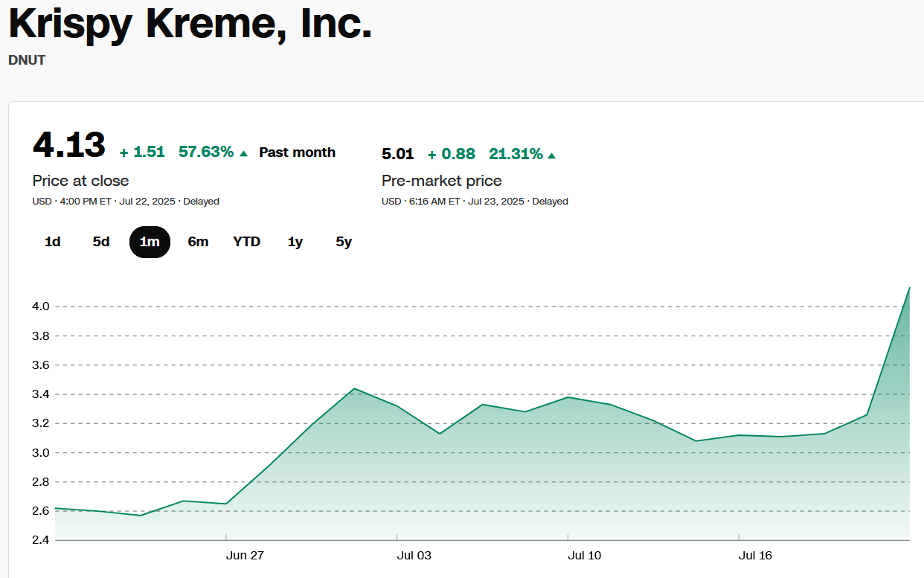
Task: Click the green up arrow beside 21.31%
Action: (x=551, y=155)
